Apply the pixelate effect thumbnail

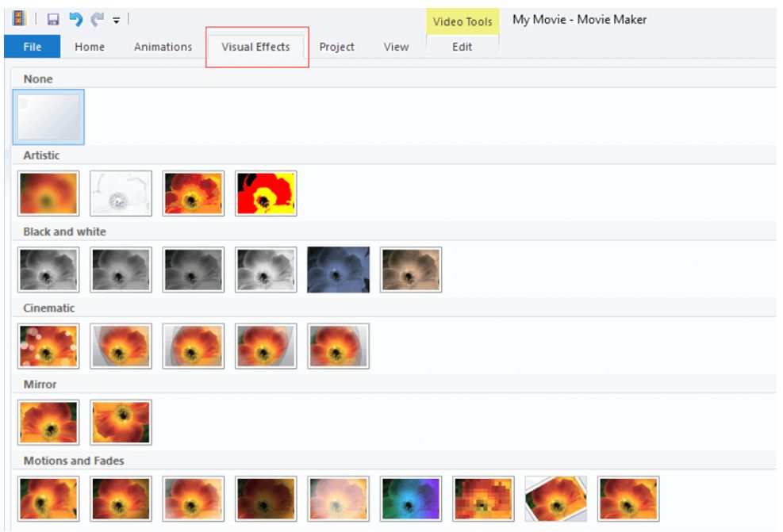point(483,499)
